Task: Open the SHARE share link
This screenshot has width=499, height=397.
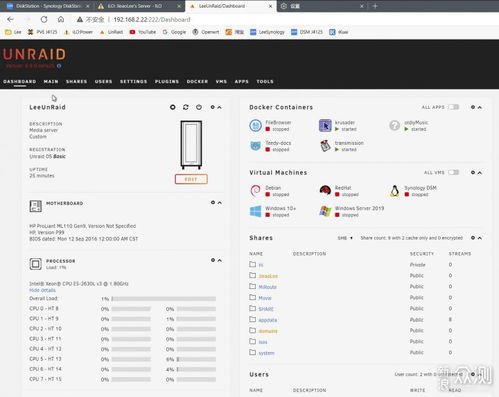Action: (266, 309)
